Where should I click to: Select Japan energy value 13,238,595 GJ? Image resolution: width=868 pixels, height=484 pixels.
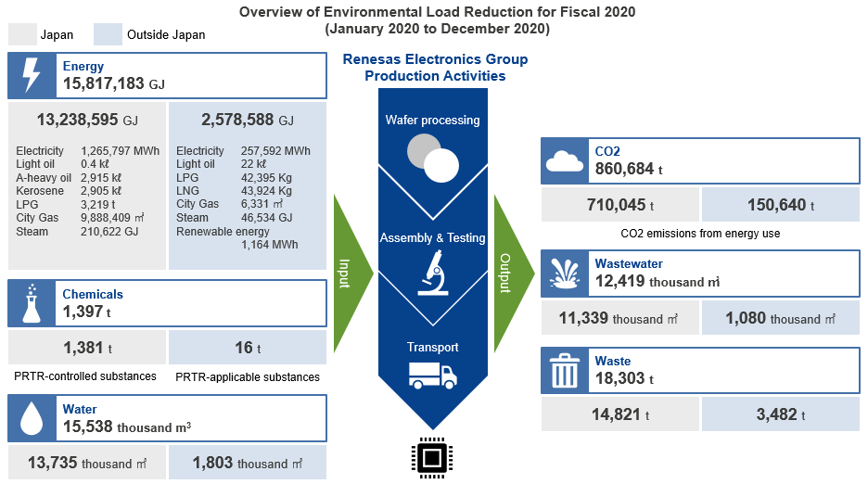(87, 120)
